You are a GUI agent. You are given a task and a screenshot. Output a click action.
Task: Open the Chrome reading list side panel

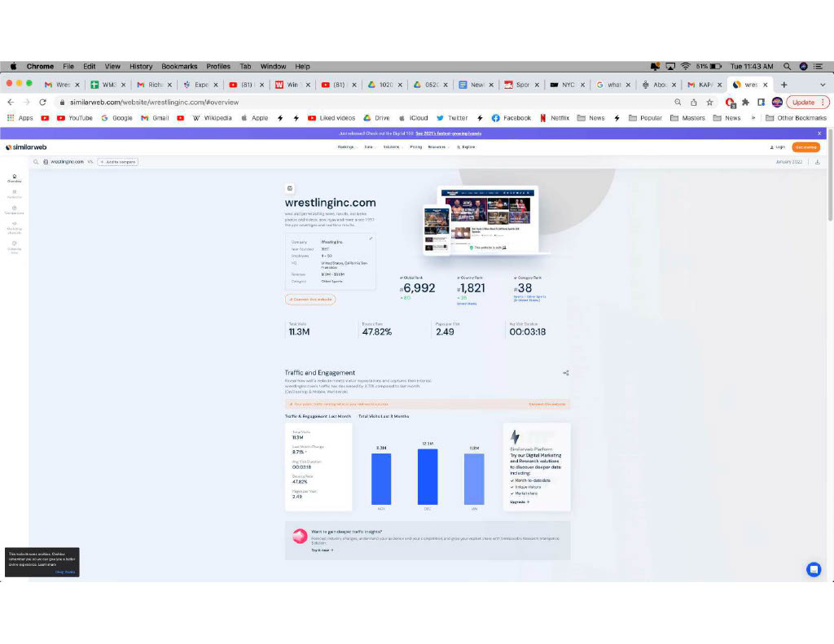[762, 102]
